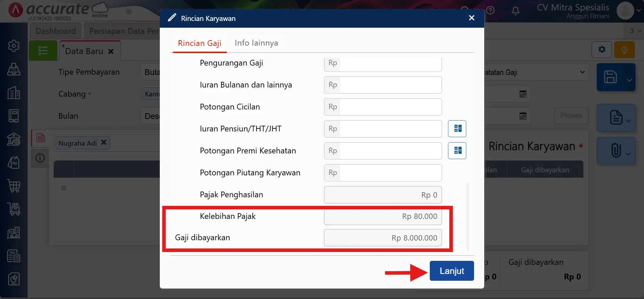Click the Proses button
This screenshot has width=644, height=299.
(571, 116)
